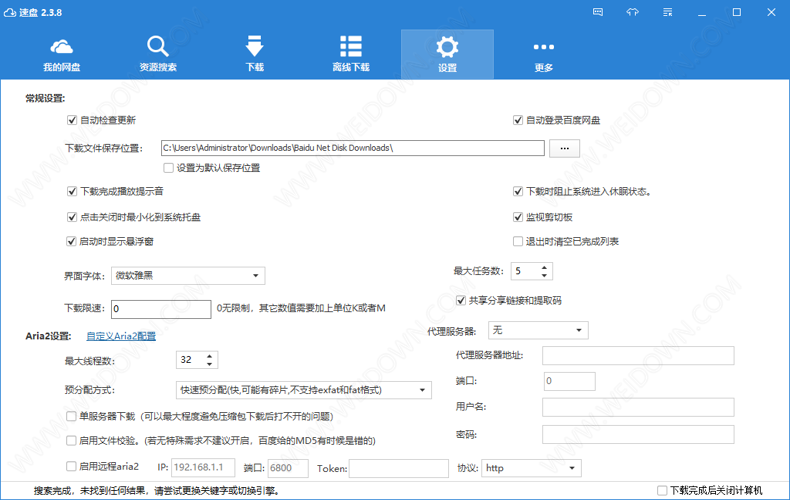Close the 速盘 window
Screen dimensions: 790x500
pos(771,12)
